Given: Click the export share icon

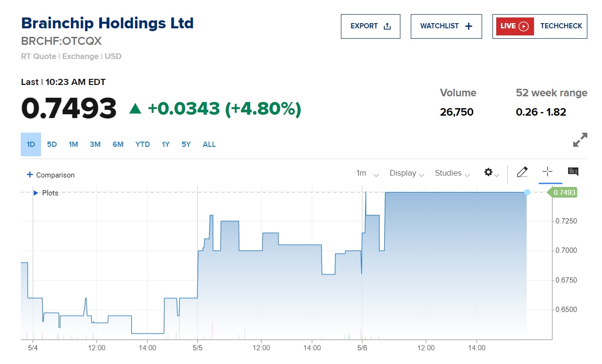Looking at the screenshot, I should 387,26.
